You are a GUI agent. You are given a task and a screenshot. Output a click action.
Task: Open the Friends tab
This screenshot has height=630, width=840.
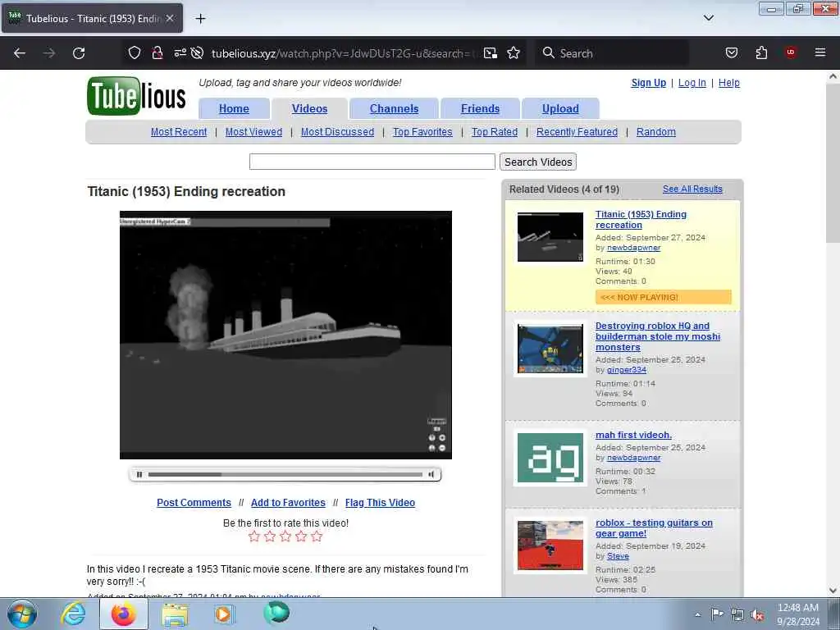tap(480, 109)
